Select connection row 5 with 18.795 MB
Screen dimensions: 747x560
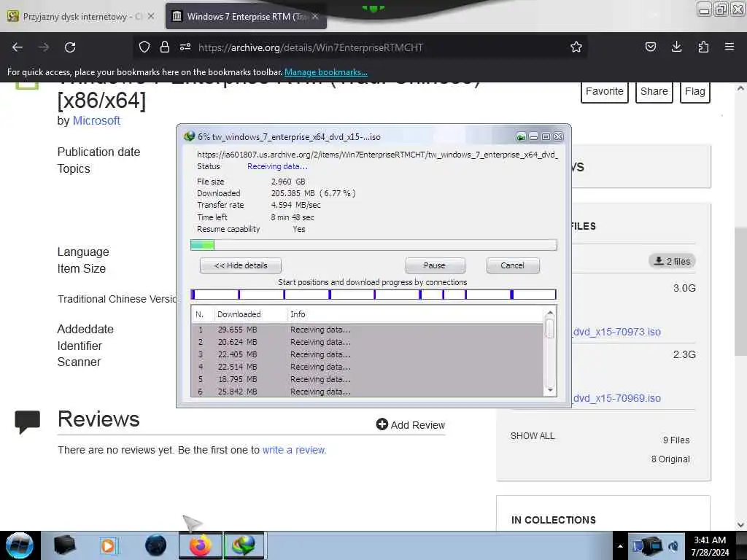pyautogui.click(x=367, y=379)
